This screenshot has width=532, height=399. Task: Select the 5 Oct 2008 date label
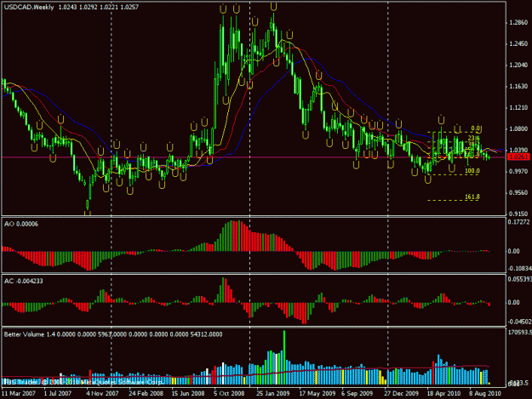pyautogui.click(x=229, y=393)
